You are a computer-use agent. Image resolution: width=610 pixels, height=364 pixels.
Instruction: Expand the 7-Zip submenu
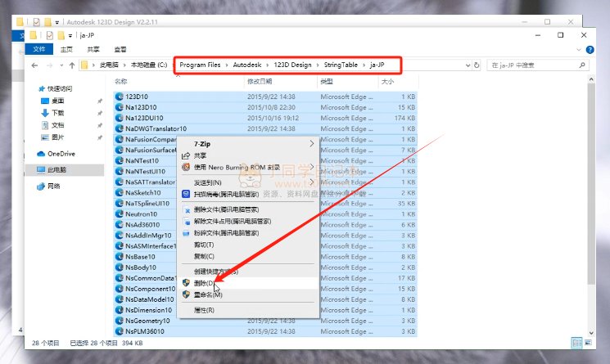248,144
